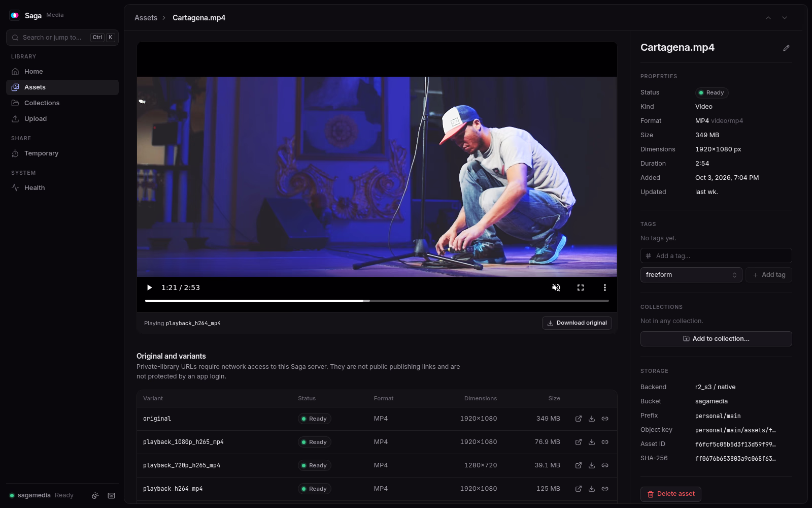Download the playback_720p_h265_mp4 variant
This screenshot has height=508, width=812.
(x=592, y=465)
